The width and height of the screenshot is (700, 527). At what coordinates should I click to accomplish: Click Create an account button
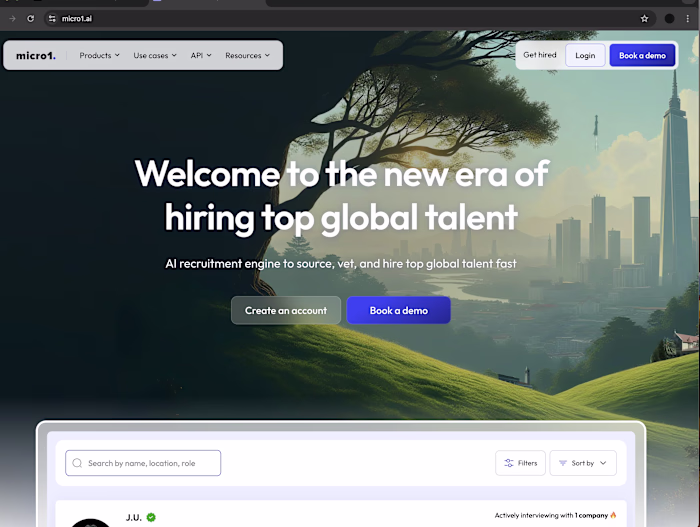coord(286,310)
